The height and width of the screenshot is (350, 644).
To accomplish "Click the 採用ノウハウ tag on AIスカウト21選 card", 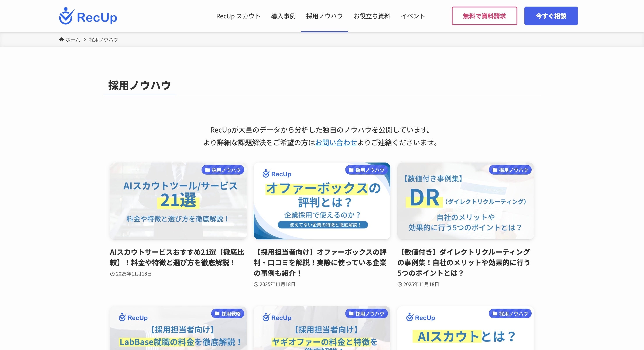I will point(223,170).
